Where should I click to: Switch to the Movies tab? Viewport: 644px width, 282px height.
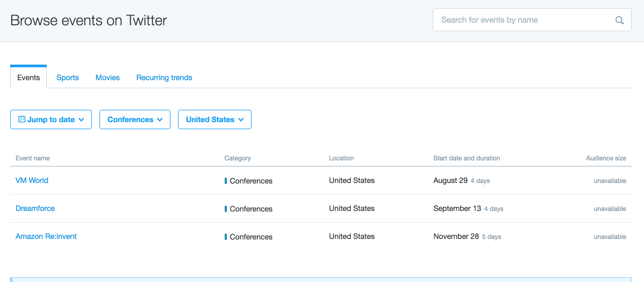pos(108,77)
